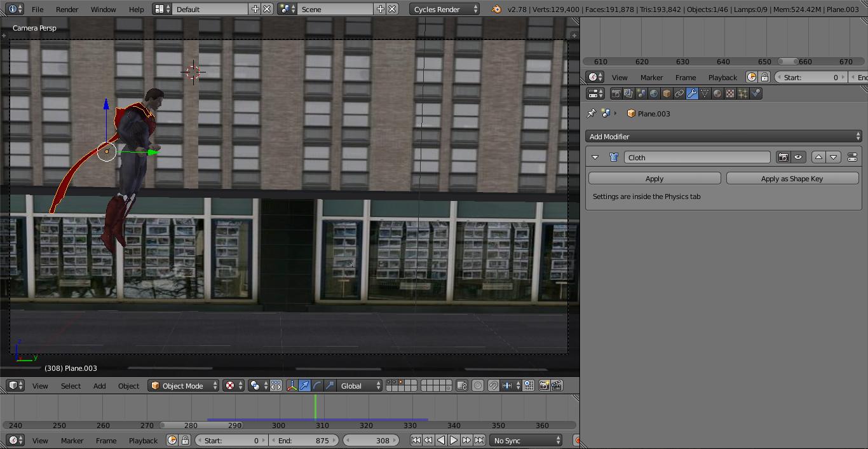The image size is (868, 449).
Task: Open the World properties tab
Action: pyautogui.click(x=653, y=93)
